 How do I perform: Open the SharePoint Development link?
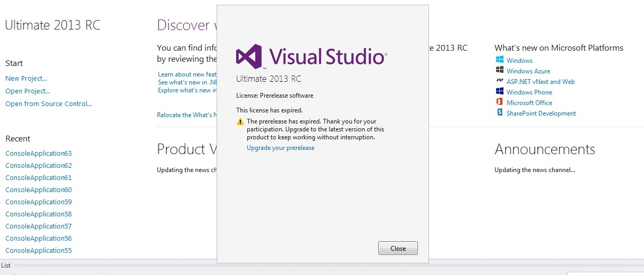pyautogui.click(x=541, y=113)
